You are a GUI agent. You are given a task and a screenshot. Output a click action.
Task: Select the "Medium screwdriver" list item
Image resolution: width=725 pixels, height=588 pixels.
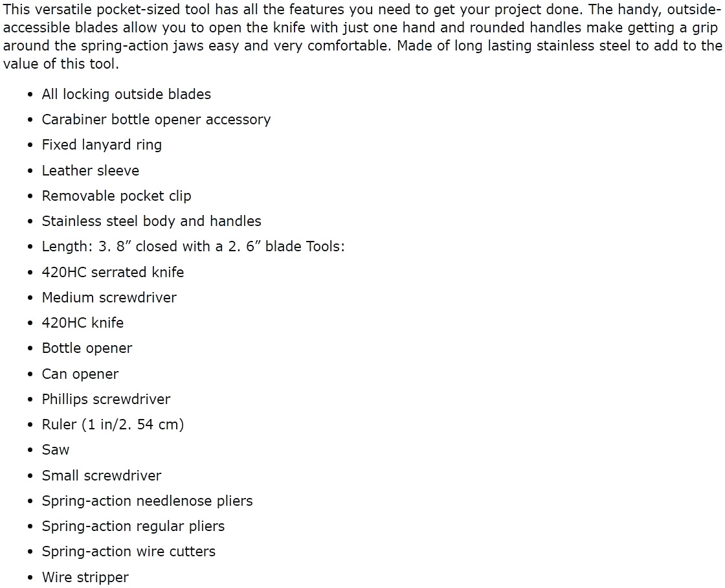(x=109, y=298)
